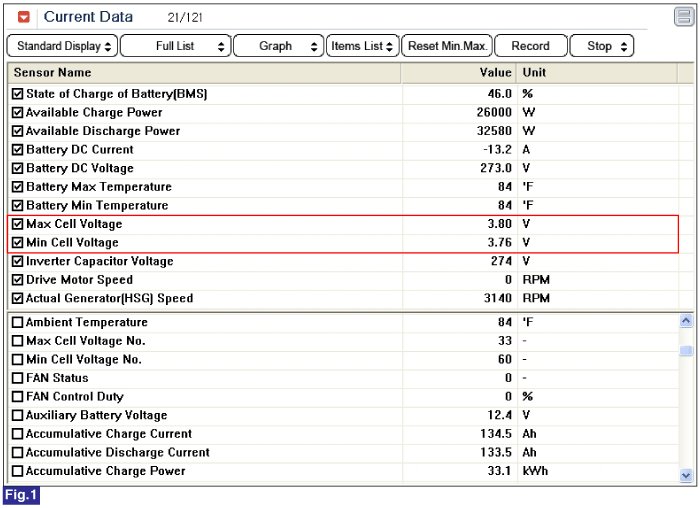Screen dimensions: 700x508
Task: Uncheck Actual Generator(HSG) Speed checkbox
Action: pos(17,298)
